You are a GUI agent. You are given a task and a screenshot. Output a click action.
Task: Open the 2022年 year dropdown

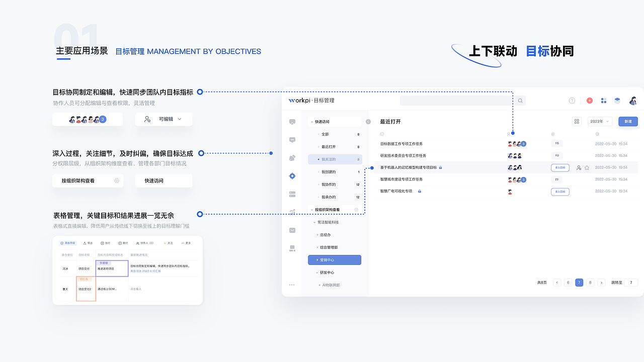point(599,121)
